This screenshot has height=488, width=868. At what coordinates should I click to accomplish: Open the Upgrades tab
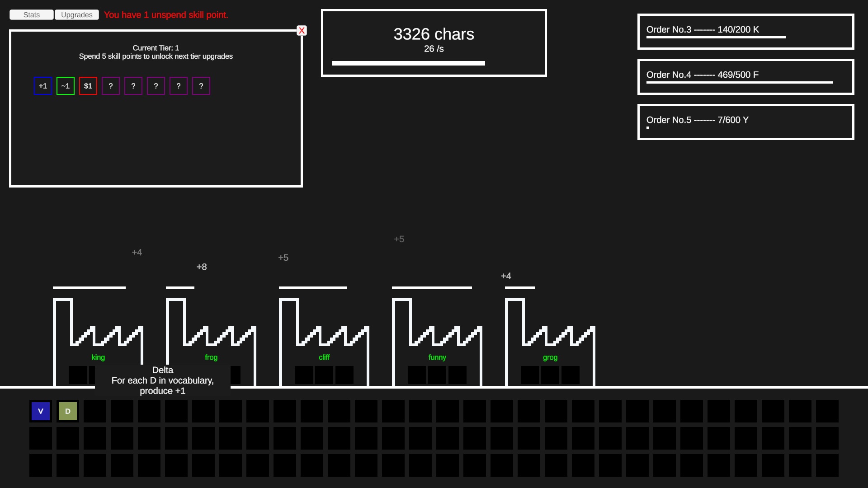(x=77, y=15)
